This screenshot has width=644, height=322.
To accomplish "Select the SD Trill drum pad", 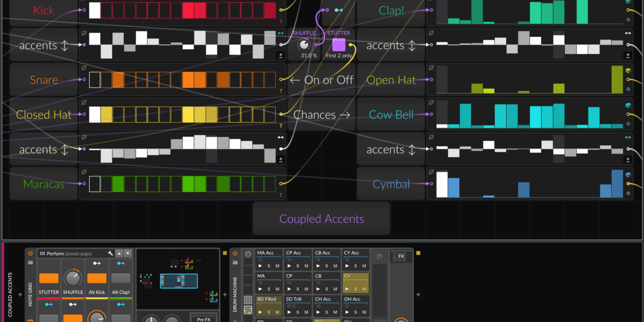I will click(298, 299).
